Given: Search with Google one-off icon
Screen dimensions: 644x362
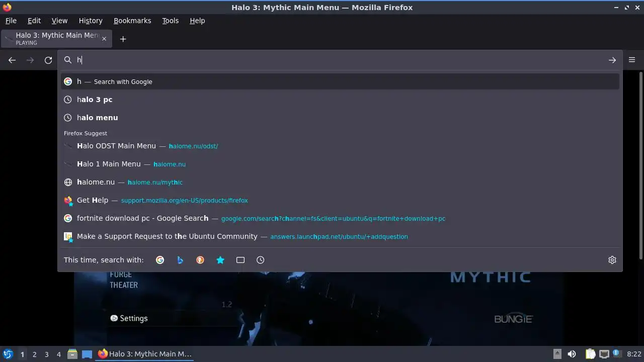Looking at the screenshot, I should (x=160, y=260).
